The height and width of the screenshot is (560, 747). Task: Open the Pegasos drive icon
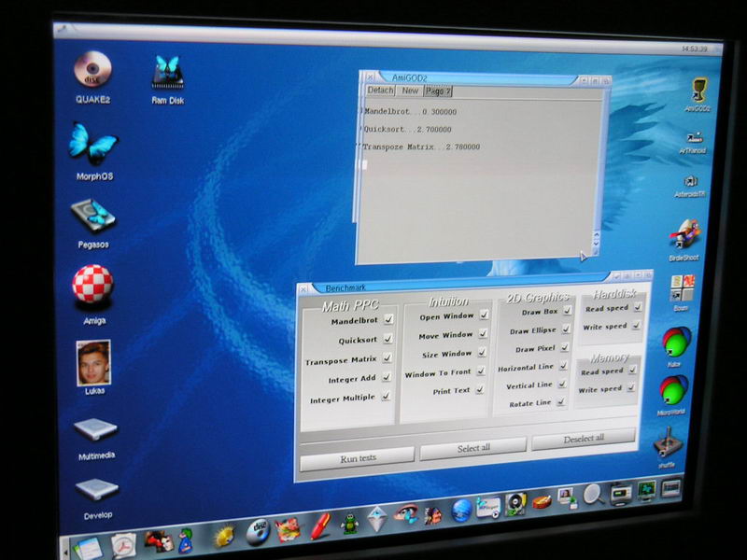click(x=93, y=215)
